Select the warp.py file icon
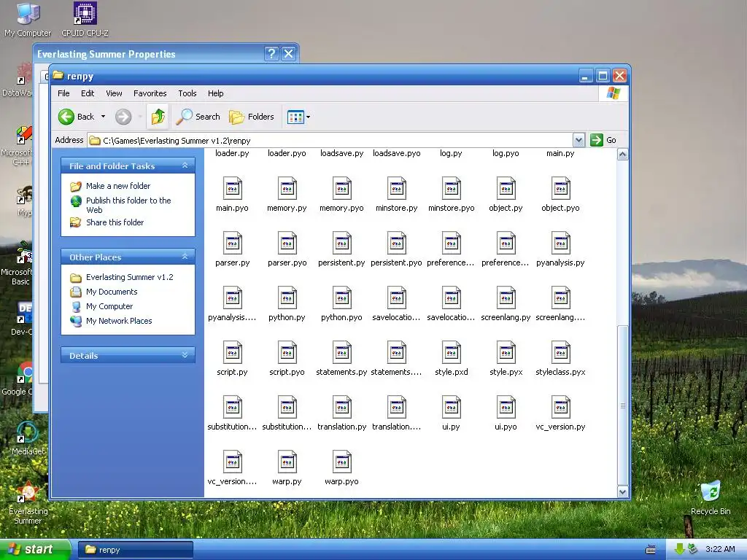 tap(287, 462)
